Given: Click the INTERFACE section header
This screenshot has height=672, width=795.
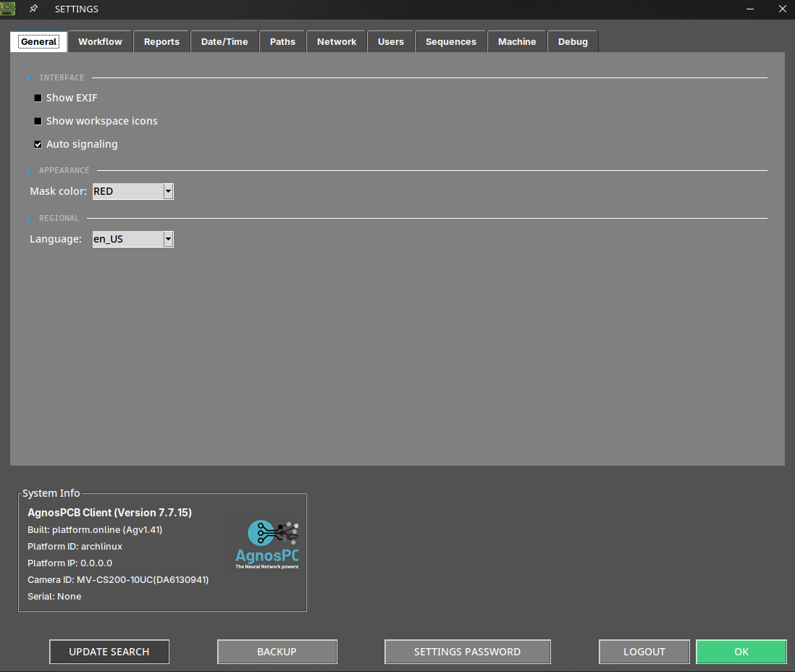Looking at the screenshot, I should tap(62, 77).
